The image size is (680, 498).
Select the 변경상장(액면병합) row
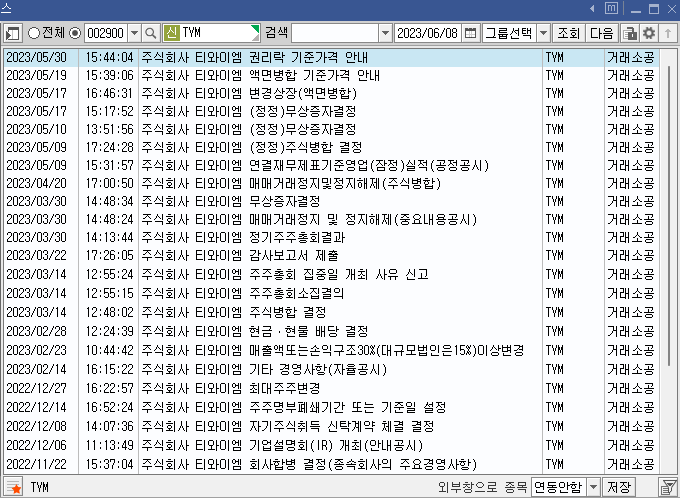331,94
